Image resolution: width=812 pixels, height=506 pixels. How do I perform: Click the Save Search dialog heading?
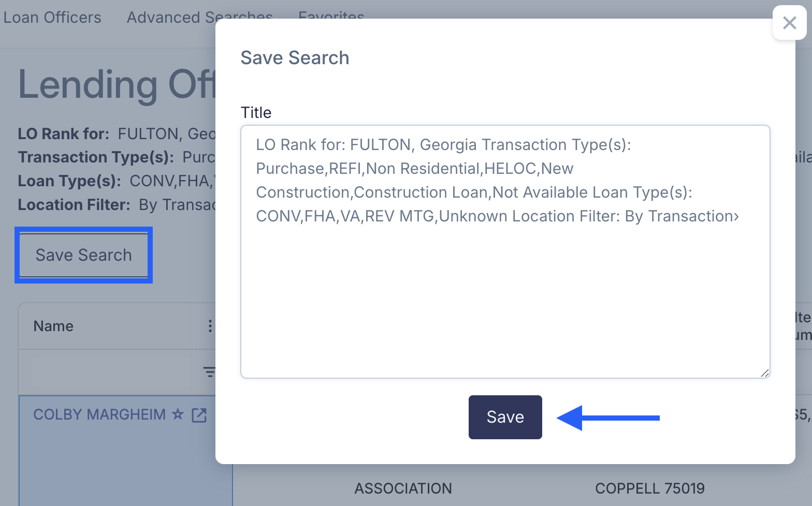[295, 57]
